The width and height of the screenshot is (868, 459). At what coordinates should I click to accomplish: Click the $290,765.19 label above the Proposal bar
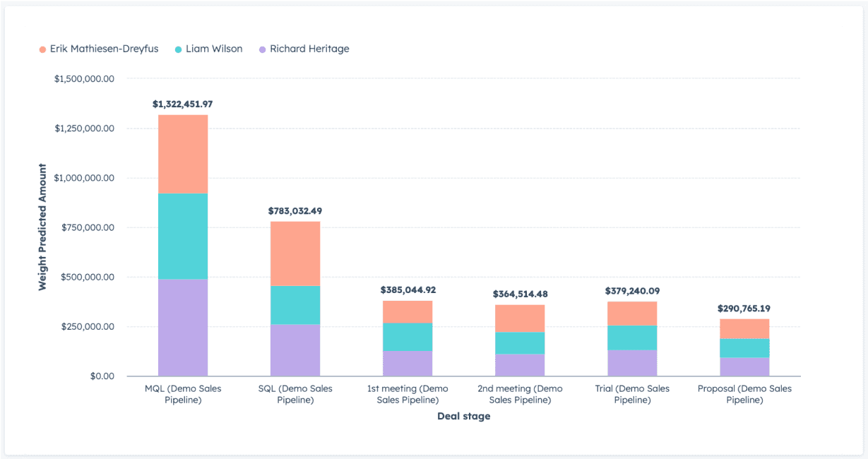(743, 309)
